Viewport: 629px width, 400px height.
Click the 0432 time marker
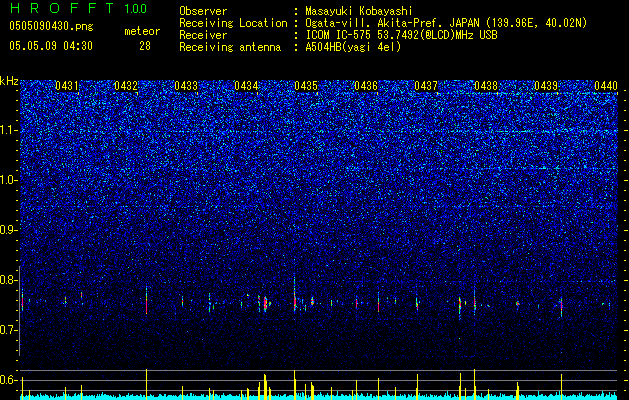(126, 86)
